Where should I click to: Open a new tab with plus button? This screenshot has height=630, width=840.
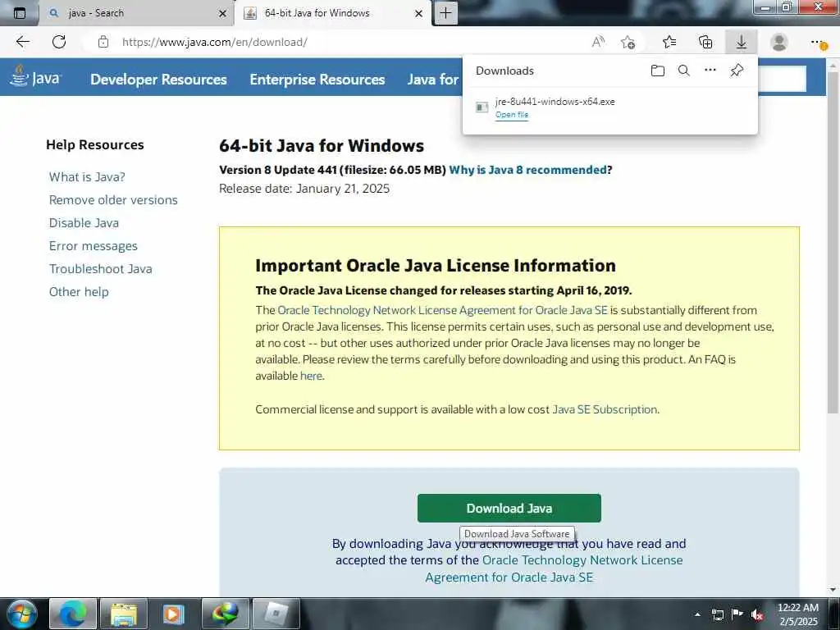(445, 13)
